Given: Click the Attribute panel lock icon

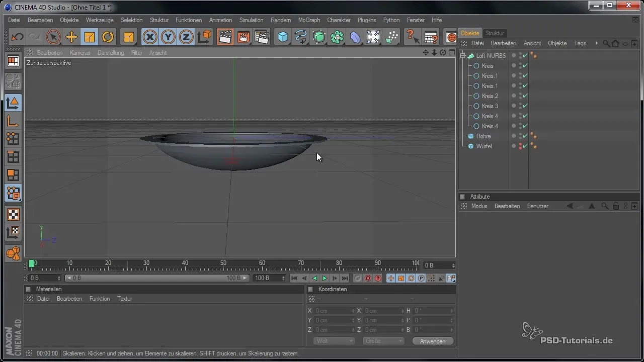Looking at the screenshot, I should (x=616, y=206).
